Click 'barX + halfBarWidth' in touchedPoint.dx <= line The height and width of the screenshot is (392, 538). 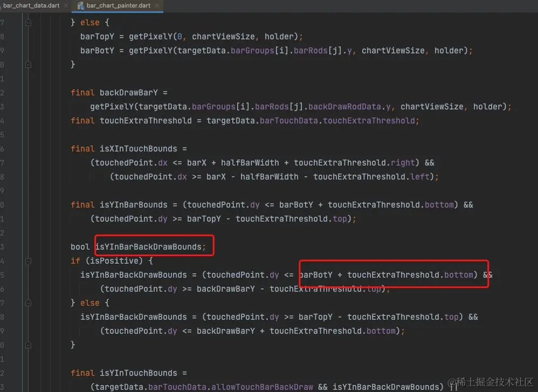(233, 163)
